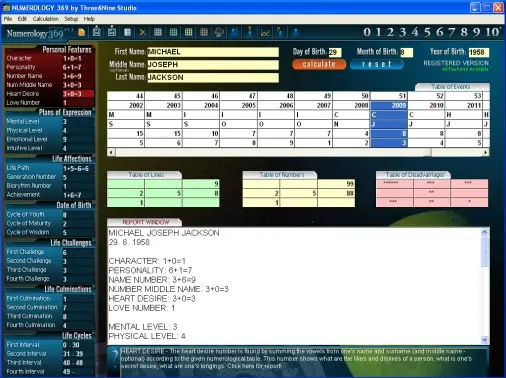Click the person-with-question-mark toolbar icon
The width and height of the screenshot is (506, 378).
[280, 32]
